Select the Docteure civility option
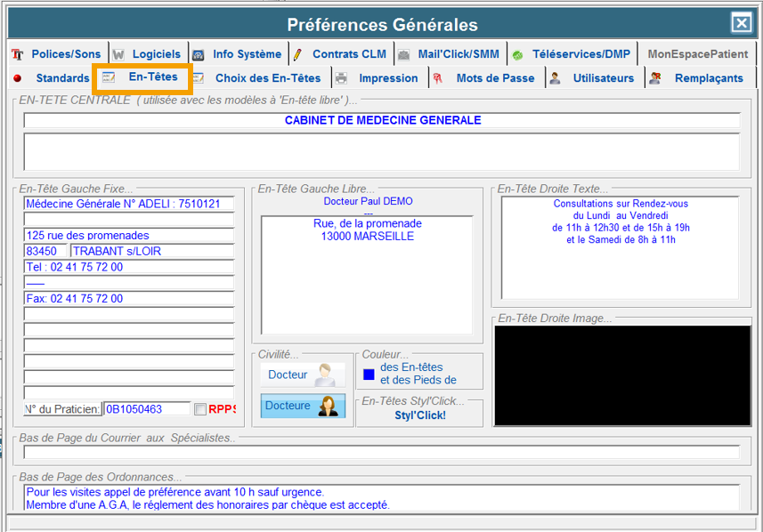Viewport: 763px width, 532px height. 303,406
